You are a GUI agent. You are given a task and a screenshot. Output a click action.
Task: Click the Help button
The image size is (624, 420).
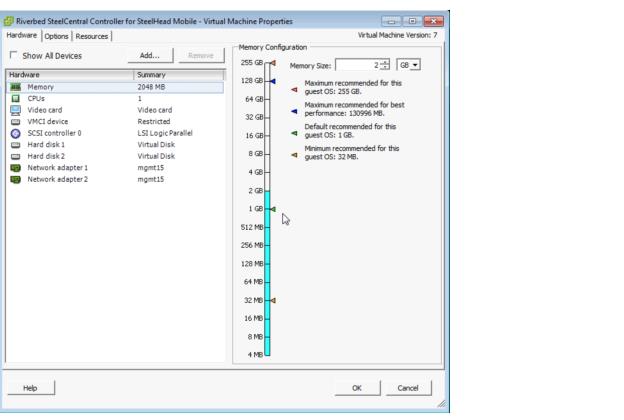30,388
